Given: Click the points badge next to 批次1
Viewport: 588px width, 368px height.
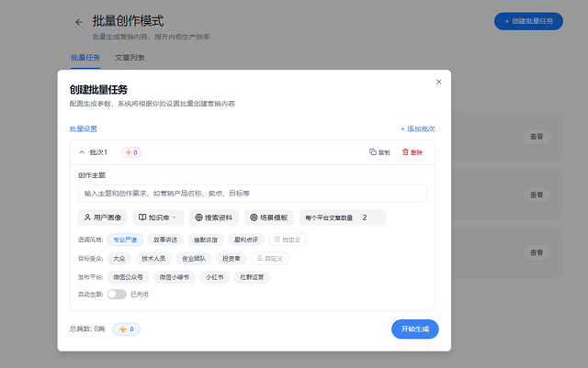Looking at the screenshot, I should tap(130, 152).
